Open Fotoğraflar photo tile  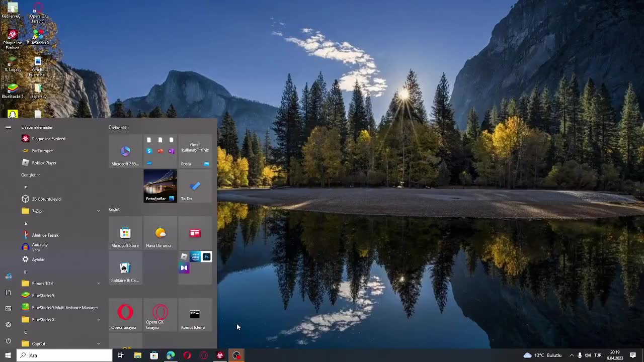[x=160, y=186]
